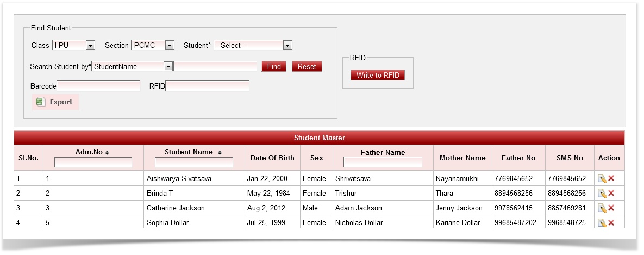Screen dimensions: 644x255
Task: Edit the Brinda T student record
Action: tap(602, 193)
